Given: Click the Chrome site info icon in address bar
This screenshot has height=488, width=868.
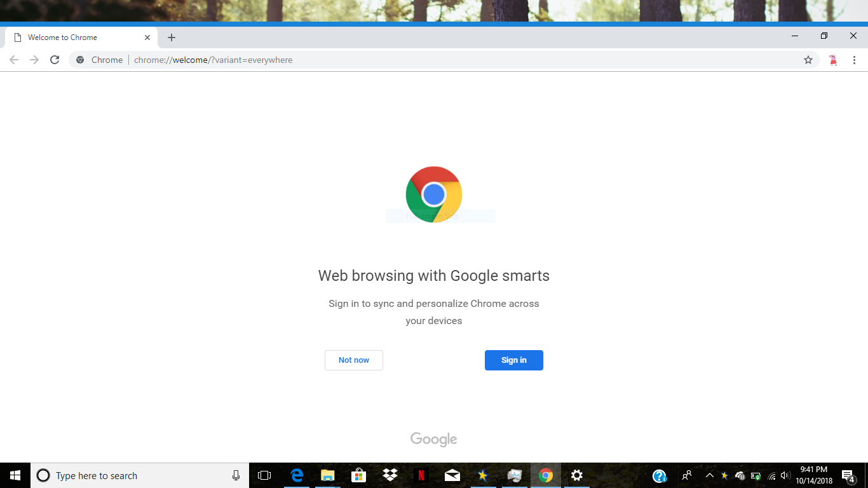Looking at the screenshot, I should [x=80, y=60].
